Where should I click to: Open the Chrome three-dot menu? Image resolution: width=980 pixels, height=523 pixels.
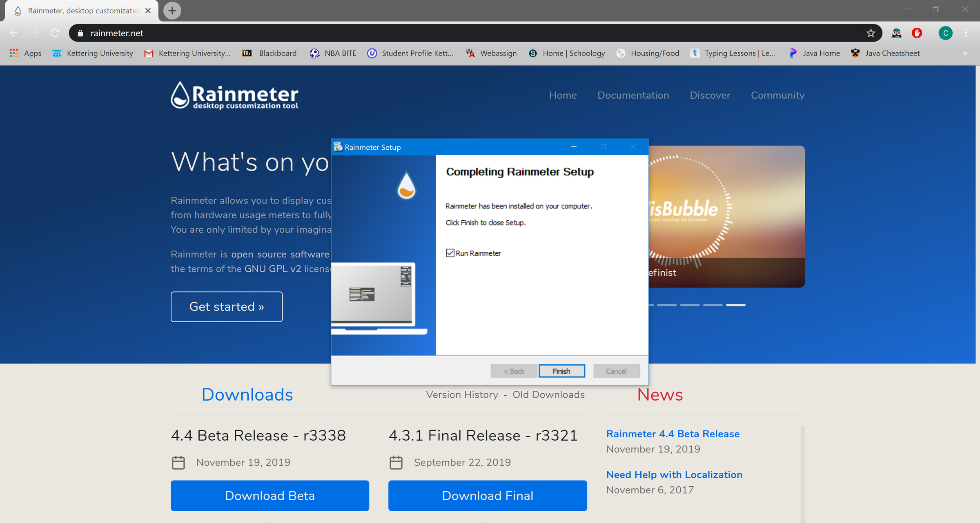click(x=966, y=33)
